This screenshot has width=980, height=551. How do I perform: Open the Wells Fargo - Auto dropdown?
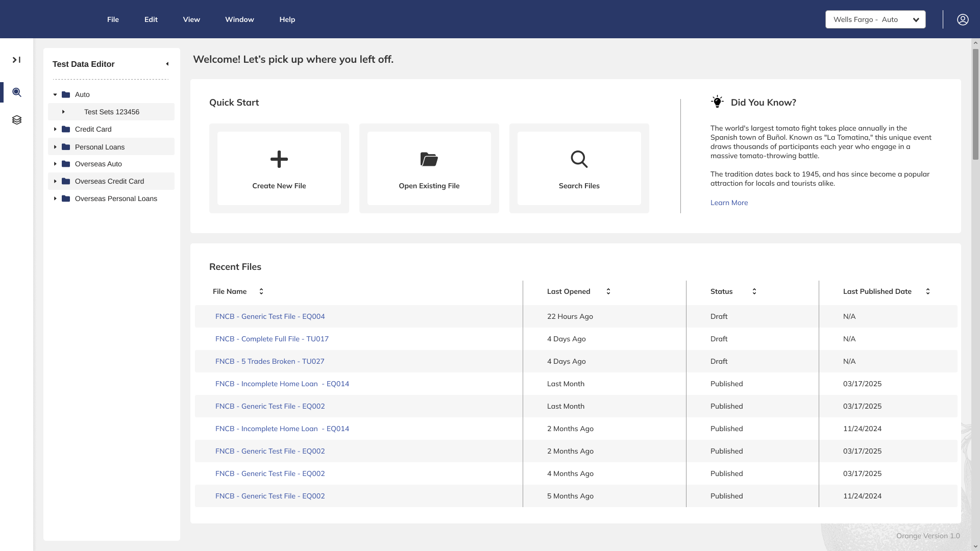tap(875, 19)
